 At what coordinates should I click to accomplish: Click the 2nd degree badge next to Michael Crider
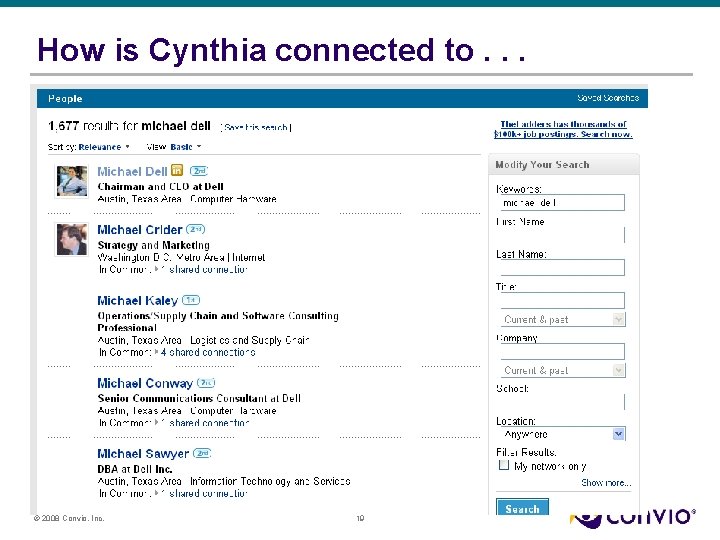click(196, 229)
